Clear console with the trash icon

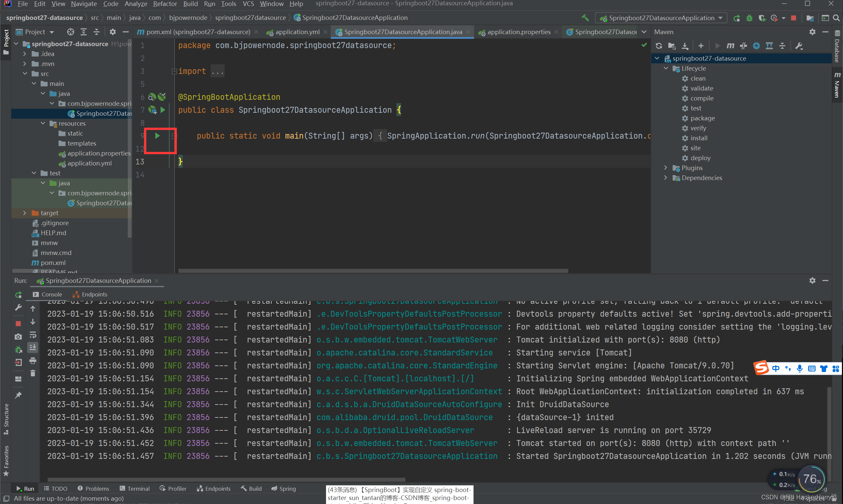pos(33,373)
